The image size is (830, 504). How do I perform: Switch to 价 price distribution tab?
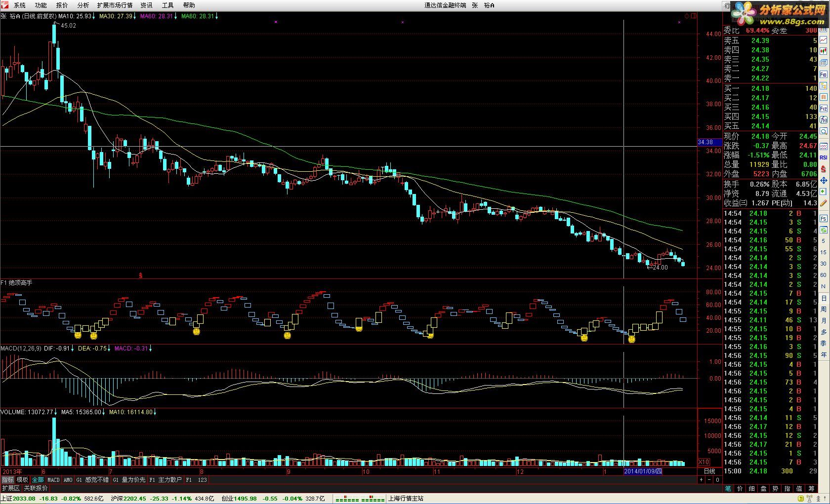tap(740, 489)
